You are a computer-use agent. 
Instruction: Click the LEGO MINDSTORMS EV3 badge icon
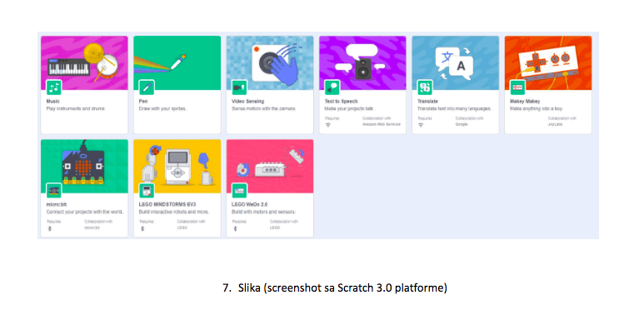click(147, 191)
